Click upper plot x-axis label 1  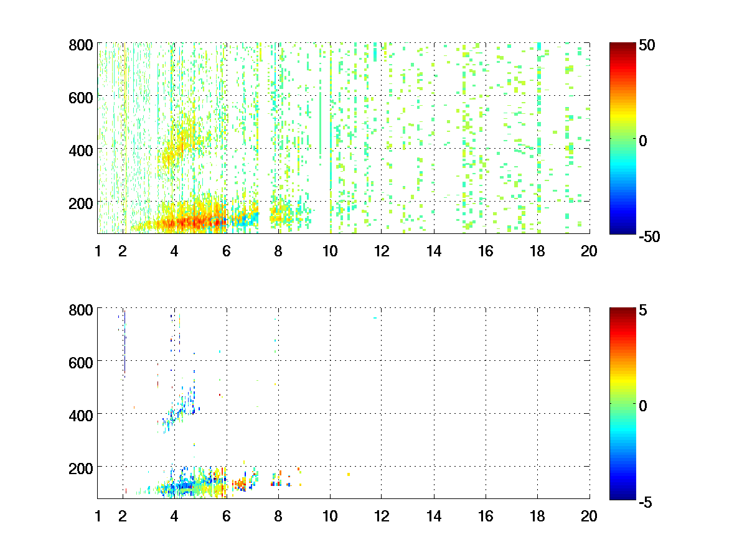98,251
